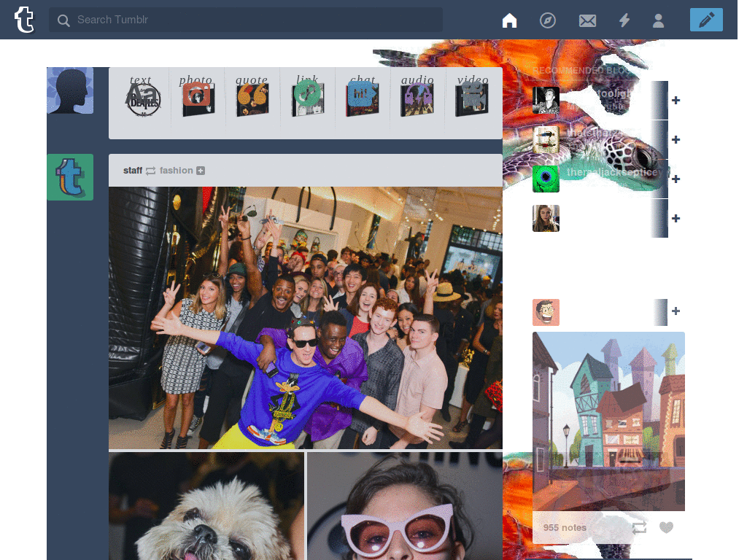
Task: View the 955 notes count
Action: [x=565, y=528]
